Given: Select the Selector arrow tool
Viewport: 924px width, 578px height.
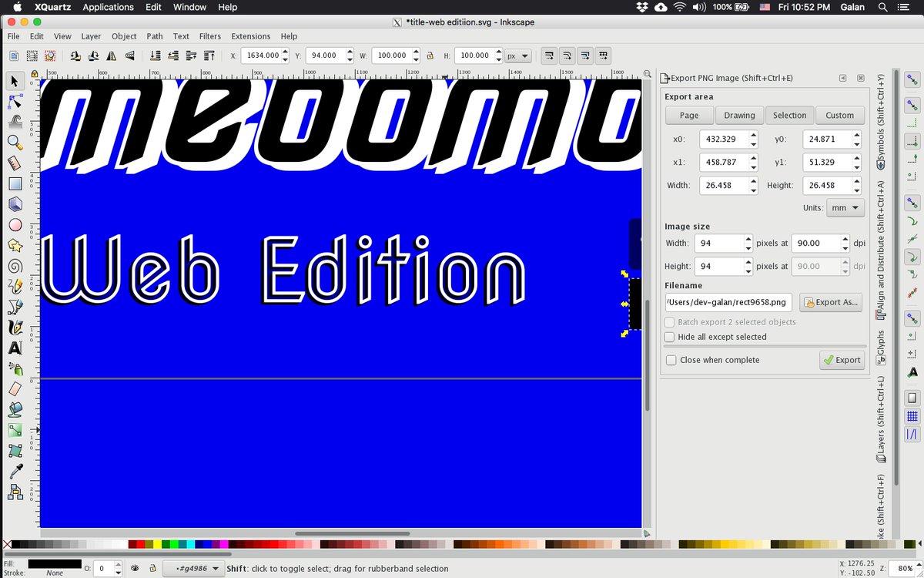Looking at the screenshot, I should coord(15,81).
